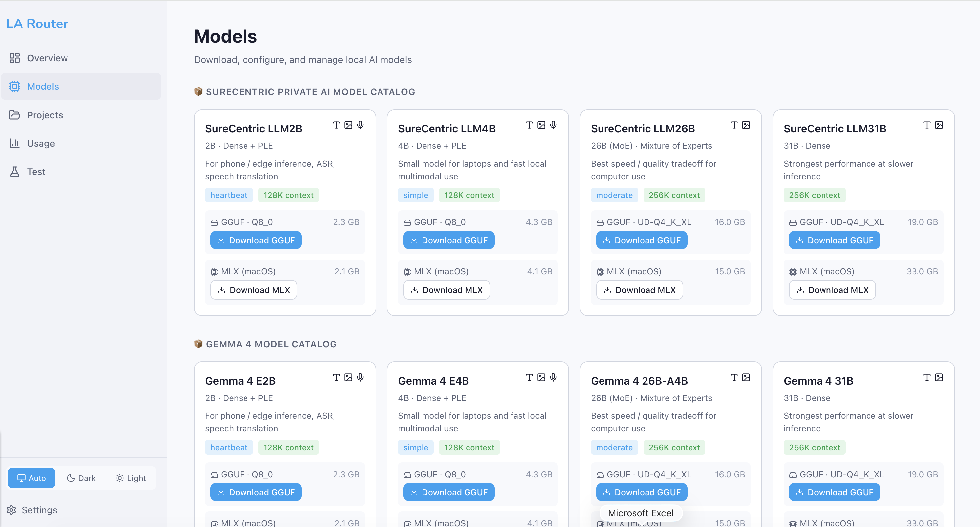The width and height of the screenshot is (980, 527).
Task: Select the Models sidebar item
Action: point(81,86)
